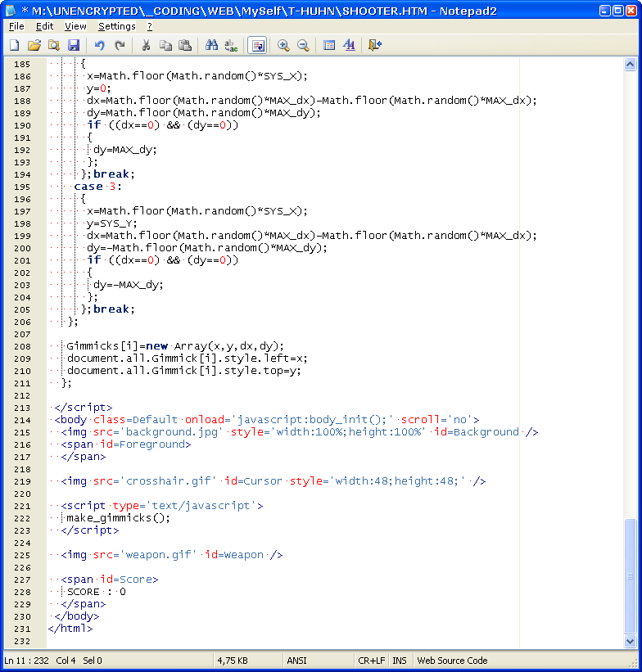The width and height of the screenshot is (642, 672).
Task: Zoom in with the magnifier plus icon
Action: (x=283, y=45)
